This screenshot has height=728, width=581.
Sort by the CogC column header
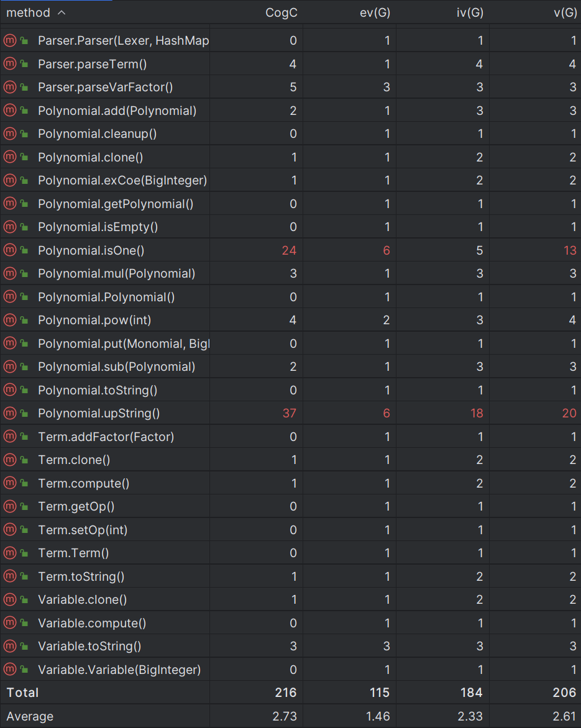(281, 13)
